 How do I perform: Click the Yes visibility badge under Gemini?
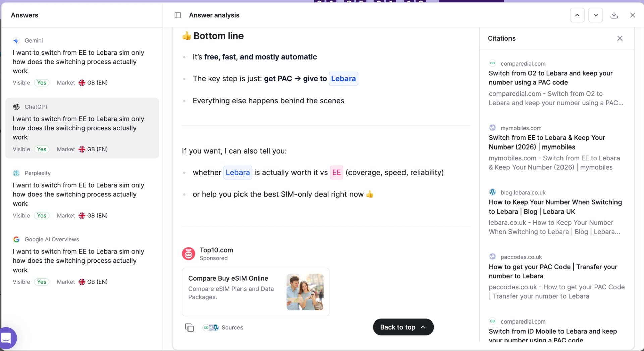tap(42, 83)
